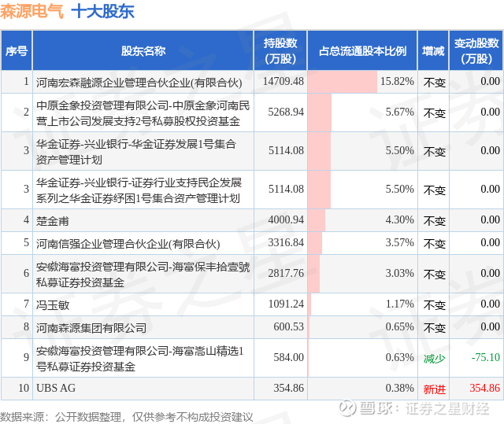The height and width of the screenshot is (424, 504).
Task: Click the 十大股东 heading
Action: click(x=102, y=11)
